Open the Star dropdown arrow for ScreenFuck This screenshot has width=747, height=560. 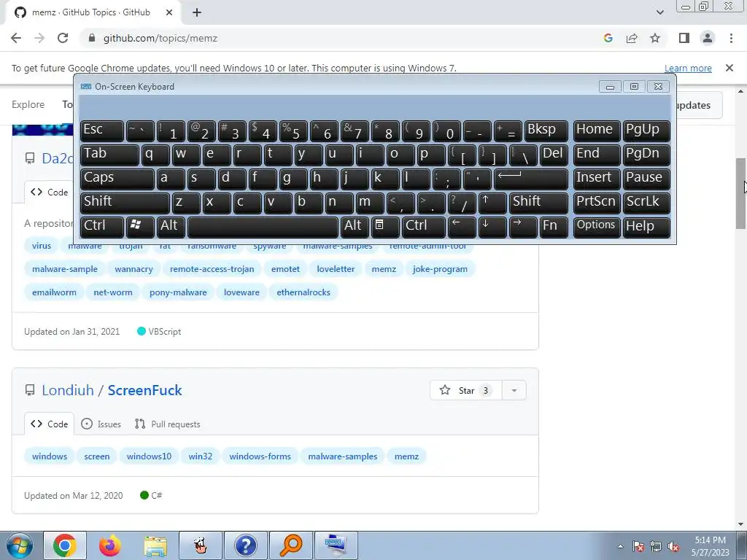point(514,391)
